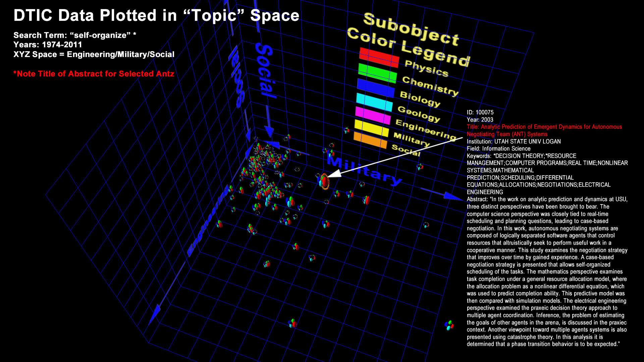Click the green Chemistry legend swatch

[x=377, y=73]
